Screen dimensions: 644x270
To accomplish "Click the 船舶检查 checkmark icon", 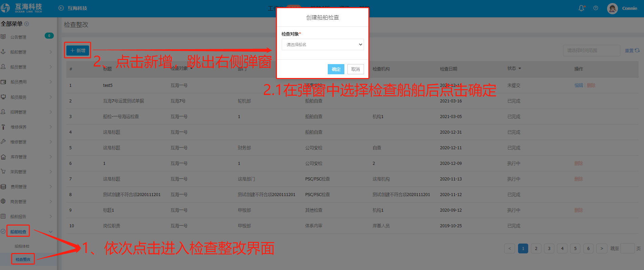I will tap(3, 231).
